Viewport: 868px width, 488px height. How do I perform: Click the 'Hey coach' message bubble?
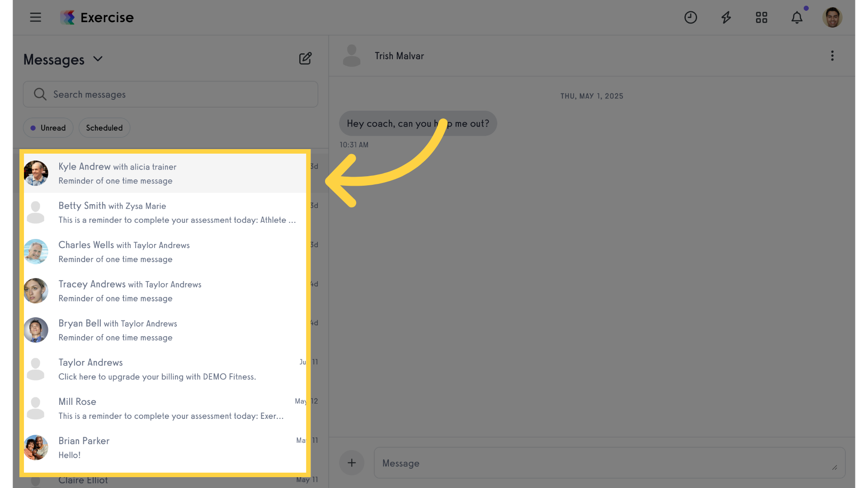(x=418, y=123)
